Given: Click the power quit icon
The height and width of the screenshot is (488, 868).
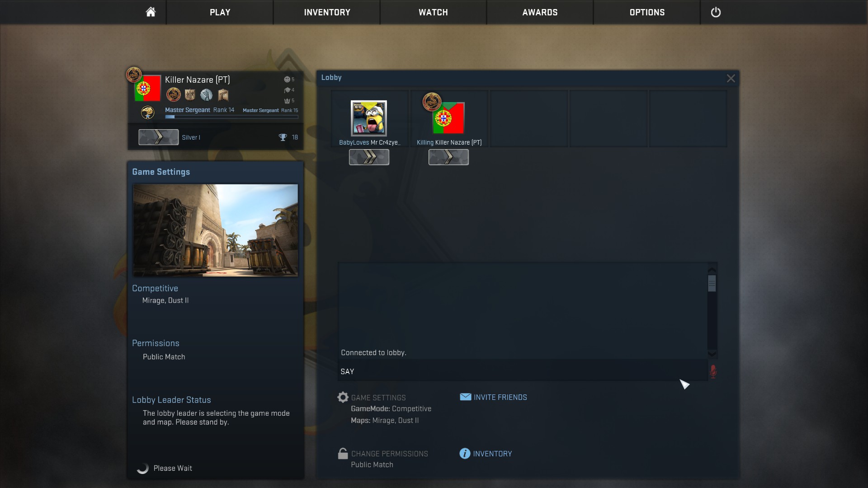Looking at the screenshot, I should (x=716, y=12).
